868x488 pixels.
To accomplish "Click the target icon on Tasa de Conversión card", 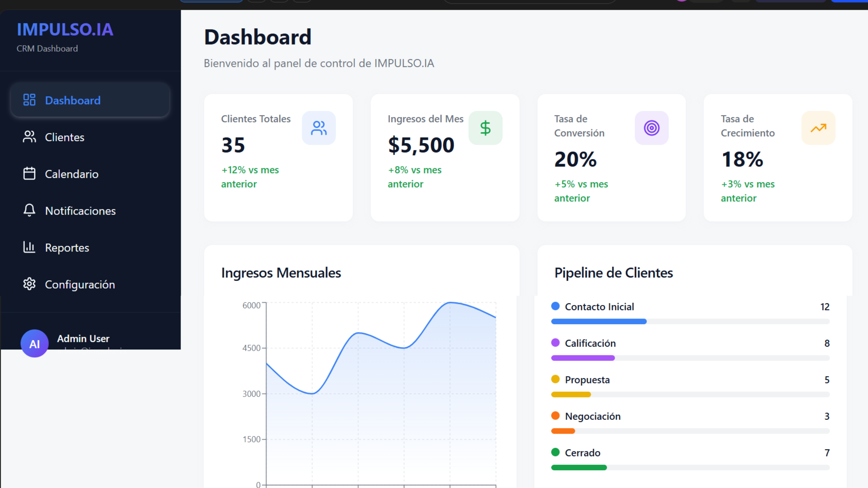I will pos(651,128).
